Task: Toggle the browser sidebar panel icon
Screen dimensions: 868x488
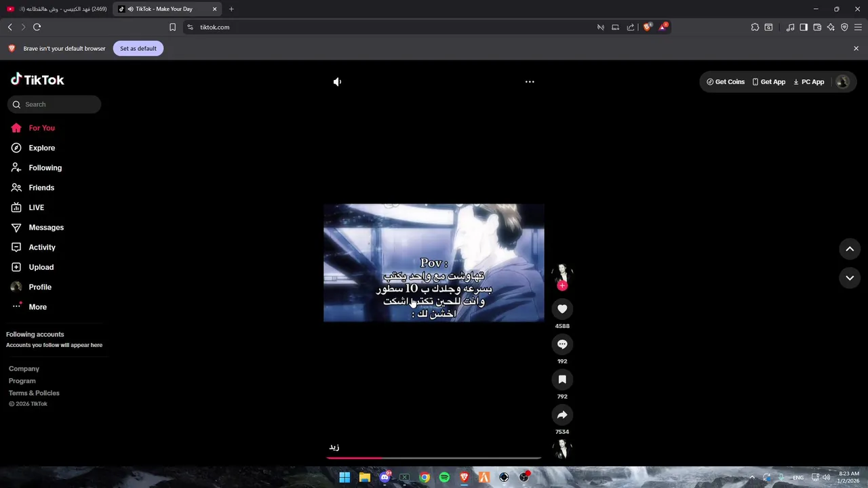Action: pyautogui.click(x=804, y=27)
